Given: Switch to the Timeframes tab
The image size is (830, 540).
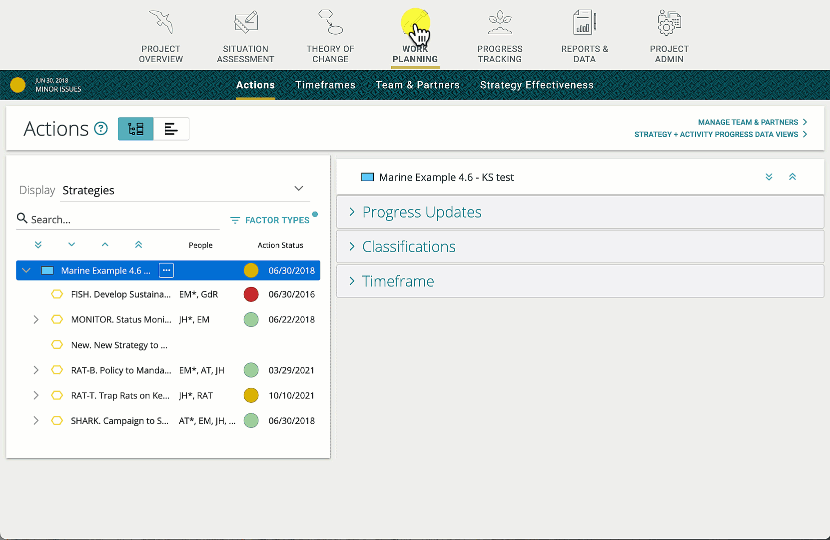Looking at the screenshot, I should (325, 85).
